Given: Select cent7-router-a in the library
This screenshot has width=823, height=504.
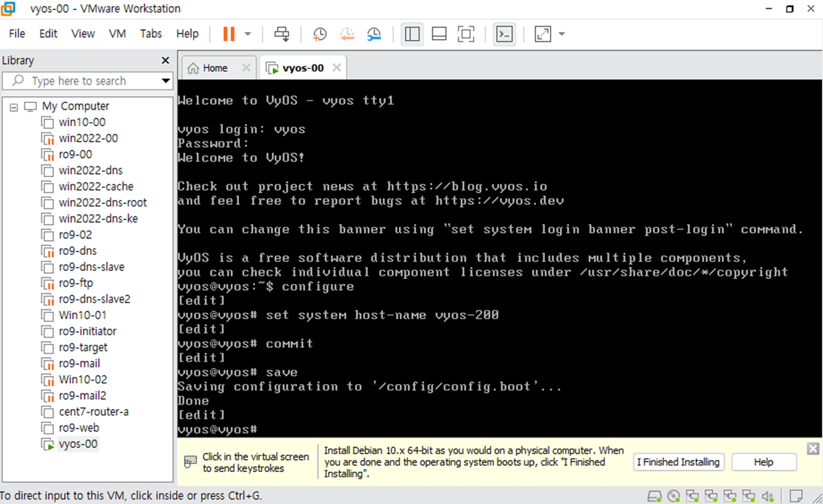Looking at the screenshot, I should pos(93,411).
